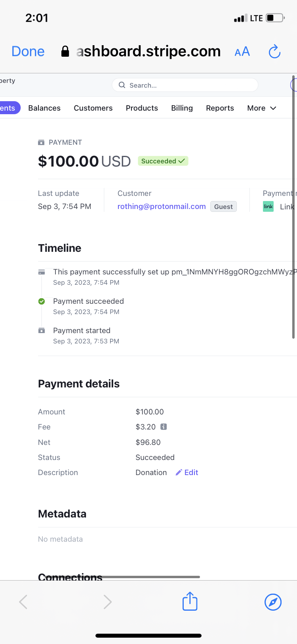Switch to the Customers tab
297x644 pixels.
click(93, 108)
